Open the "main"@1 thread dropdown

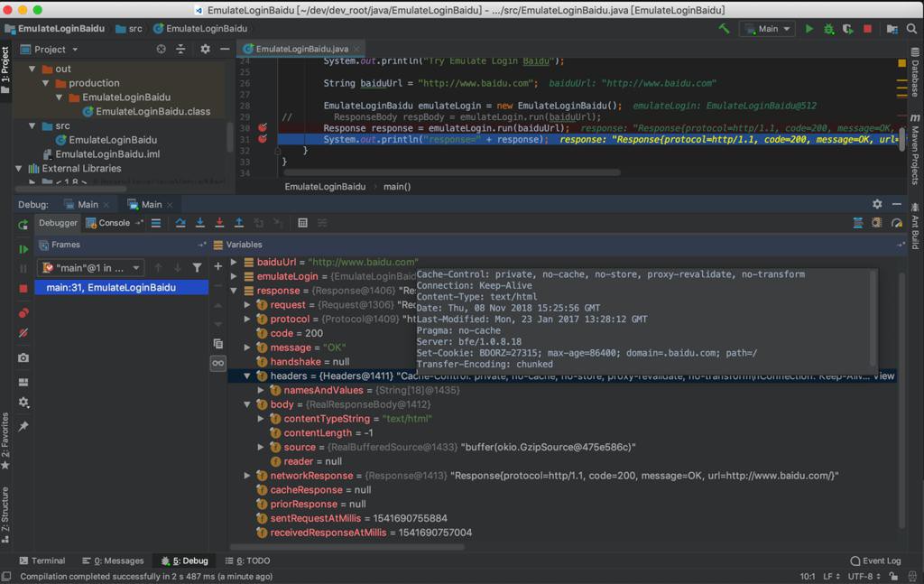(91, 267)
